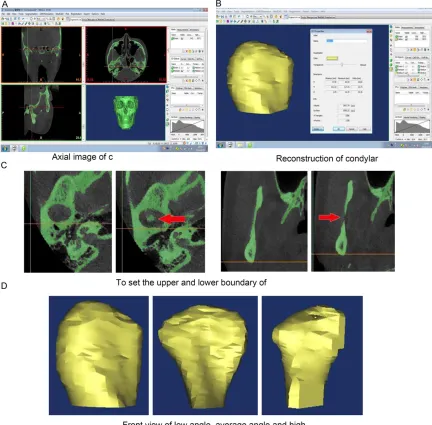The image size is (432, 425).
Task: Click Cancel in the Properties dialog
Action: pos(352,129)
